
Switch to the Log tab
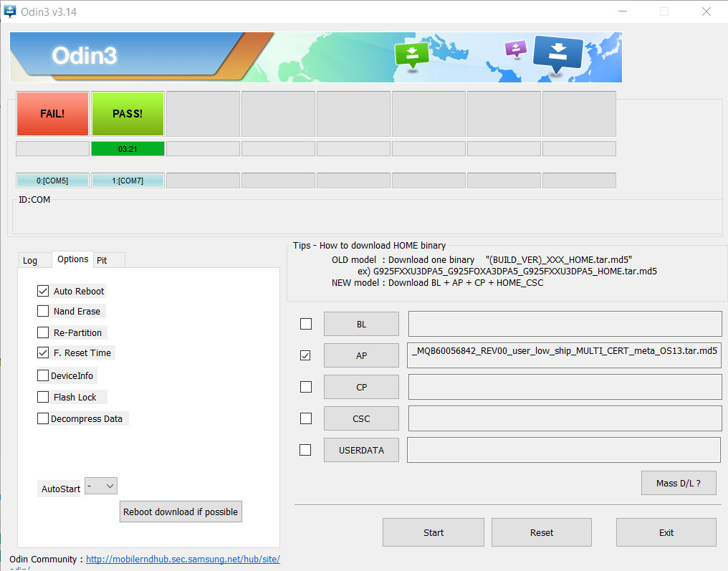pos(30,260)
